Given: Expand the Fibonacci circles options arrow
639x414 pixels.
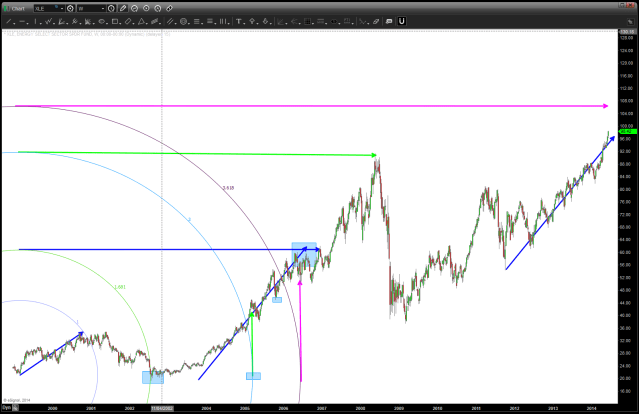Looking at the screenshot, I should pyautogui.click(x=189, y=23).
